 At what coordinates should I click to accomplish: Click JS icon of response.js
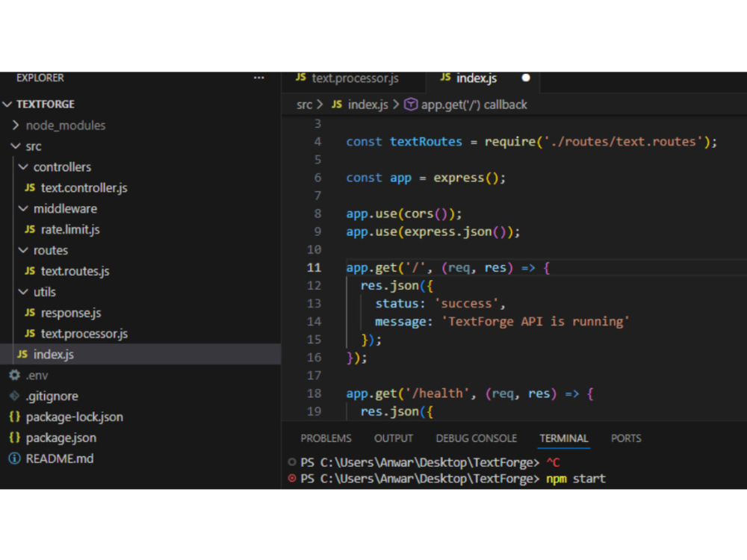(30, 312)
